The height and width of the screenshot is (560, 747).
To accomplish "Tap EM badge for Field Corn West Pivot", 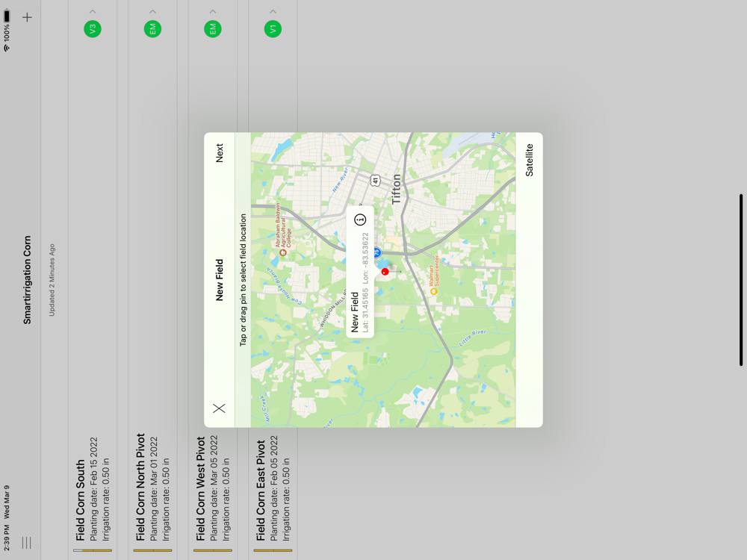I will [x=212, y=29].
